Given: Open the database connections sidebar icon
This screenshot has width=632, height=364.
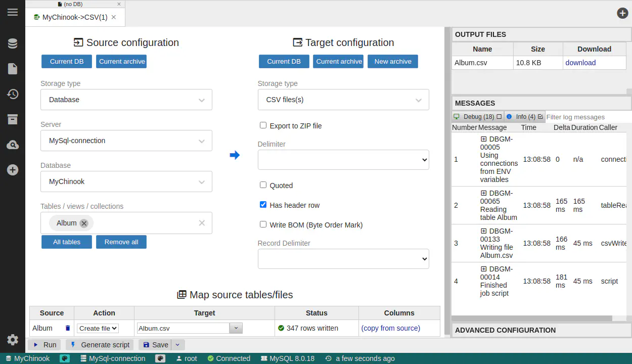Looking at the screenshot, I should coord(13,44).
